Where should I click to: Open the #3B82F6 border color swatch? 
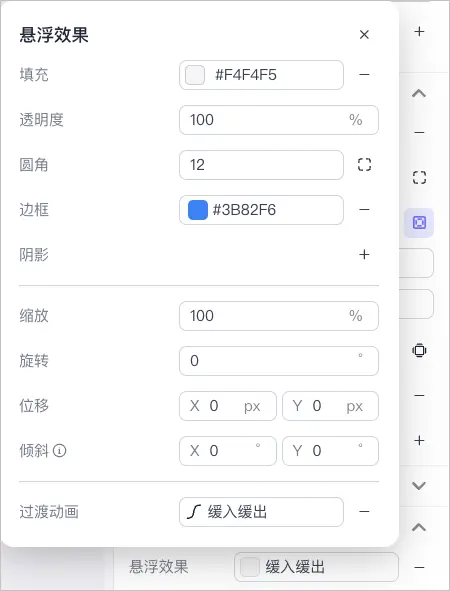197,210
